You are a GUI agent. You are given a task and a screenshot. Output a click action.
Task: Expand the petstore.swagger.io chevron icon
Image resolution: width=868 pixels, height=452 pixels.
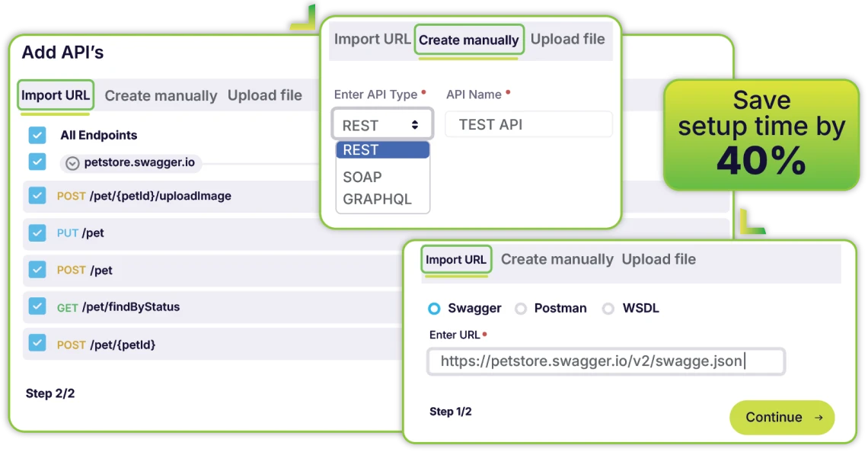coord(72,162)
